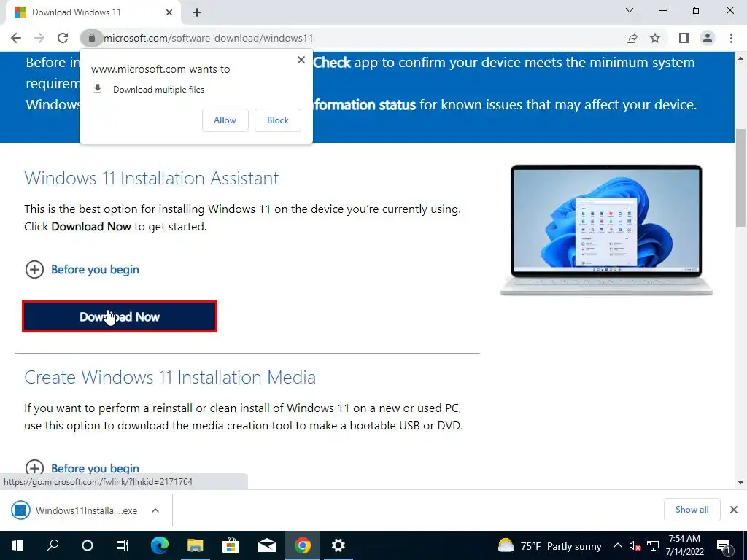Open the Mail app from the taskbar
The height and width of the screenshot is (560, 747).
[267, 545]
